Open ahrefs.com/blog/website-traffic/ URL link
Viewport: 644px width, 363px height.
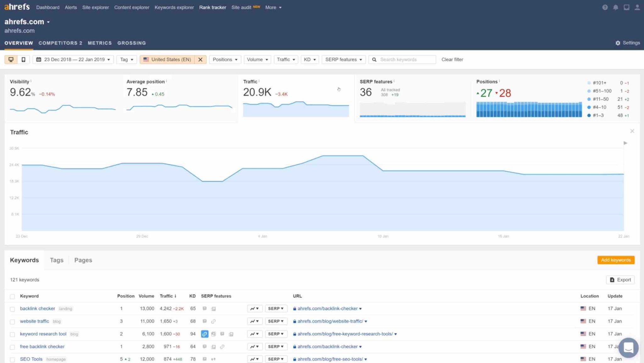330,321
